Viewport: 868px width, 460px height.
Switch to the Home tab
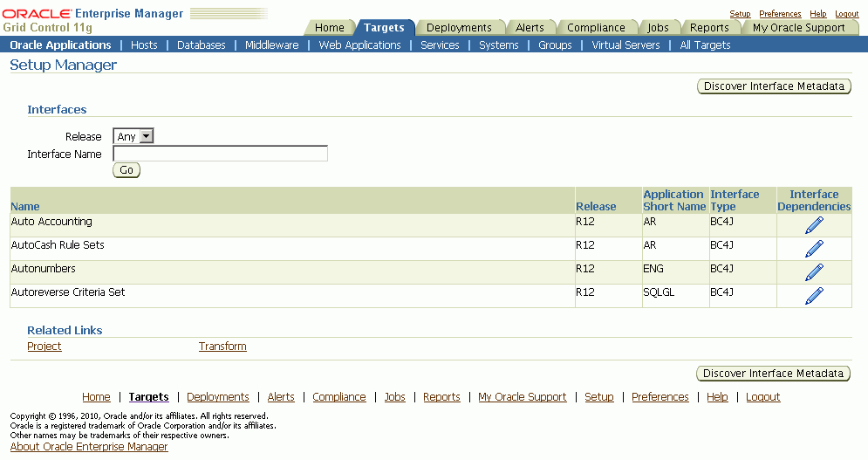pyautogui.click(x=330, y=28)
